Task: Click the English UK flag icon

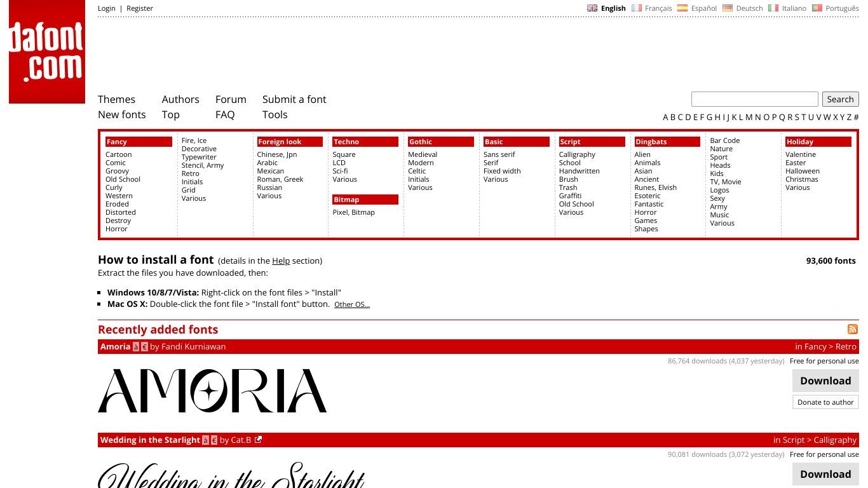Action: tap(592, 8)
